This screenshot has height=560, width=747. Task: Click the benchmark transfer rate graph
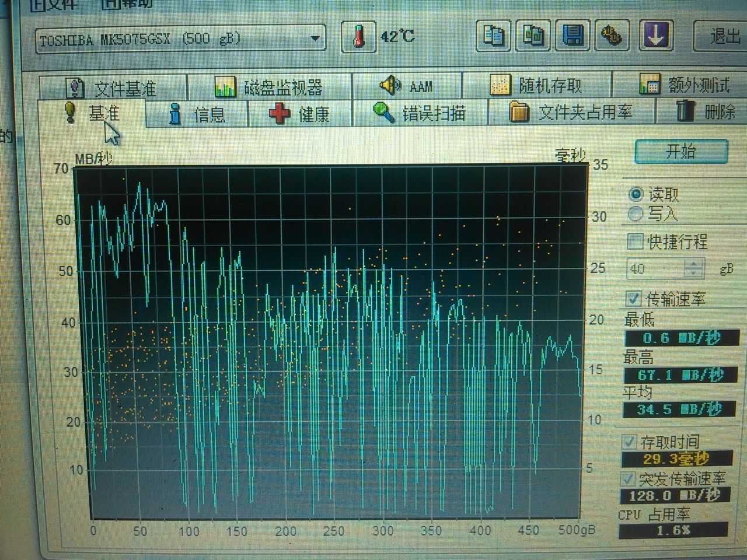pos(330,342)
